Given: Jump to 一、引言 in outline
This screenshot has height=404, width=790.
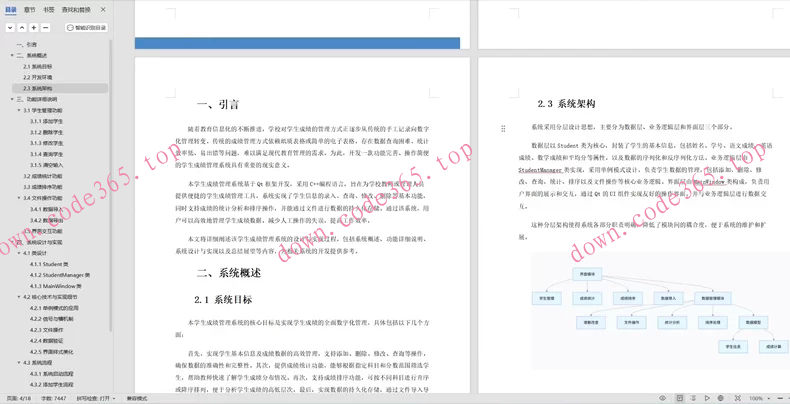Looking at the screenshot, I should click(27, 44).
